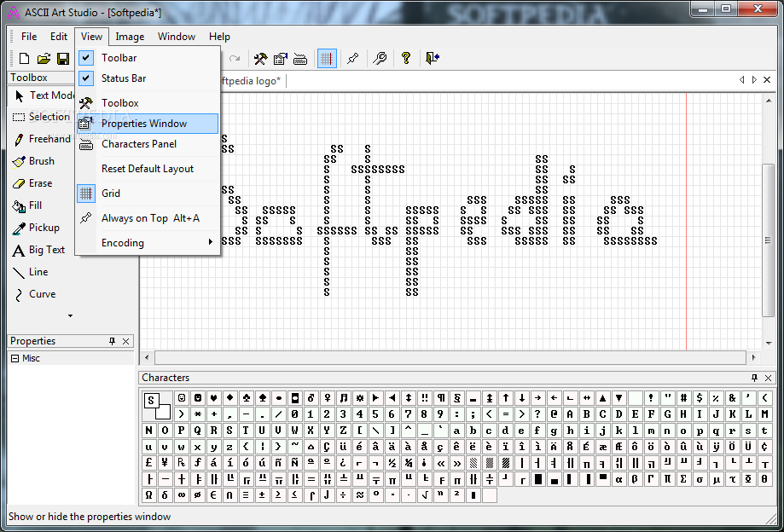Collapse the Misc properties group
The width and height of the screenshot is (784, 532).
tap(15, 358)
